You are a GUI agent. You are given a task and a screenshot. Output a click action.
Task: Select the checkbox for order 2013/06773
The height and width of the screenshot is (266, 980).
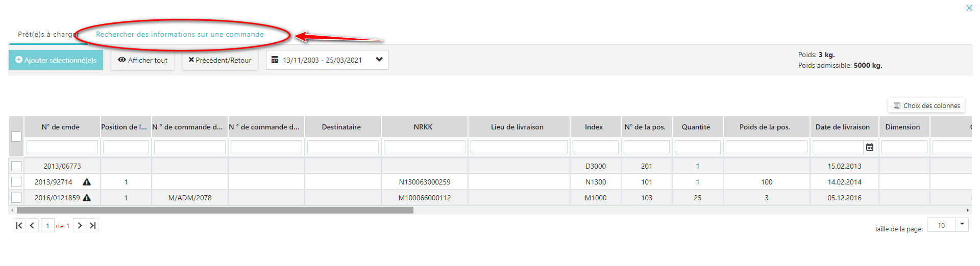click(x=16, y=166)
